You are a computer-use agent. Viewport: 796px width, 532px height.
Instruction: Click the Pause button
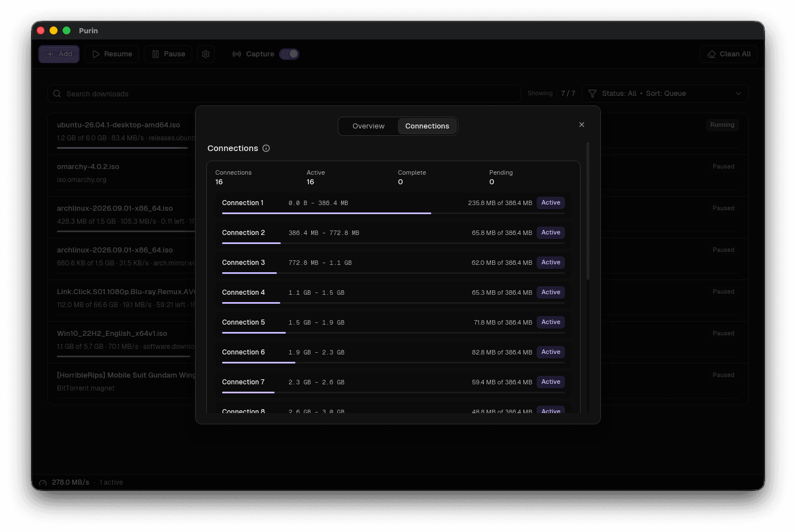168,54
